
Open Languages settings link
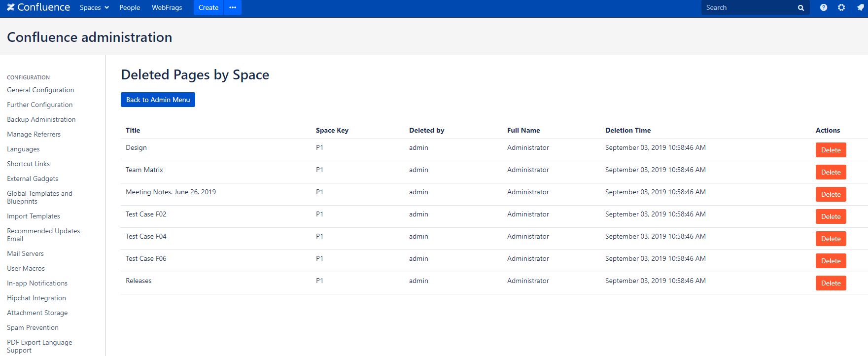point(23,149)
